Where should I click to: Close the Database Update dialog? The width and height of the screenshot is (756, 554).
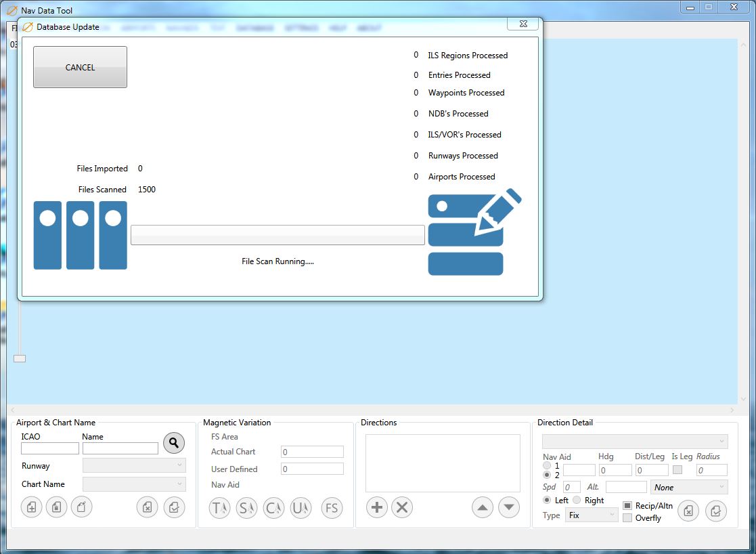coord(524,24)
